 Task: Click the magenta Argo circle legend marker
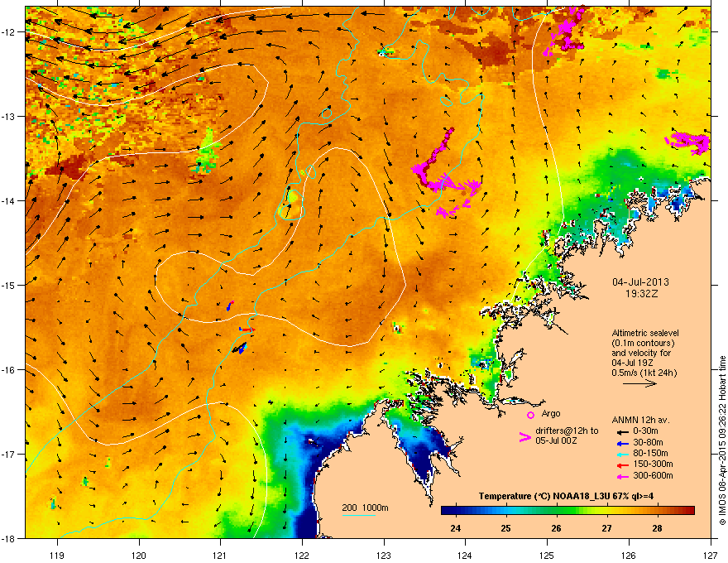point(530,415)
